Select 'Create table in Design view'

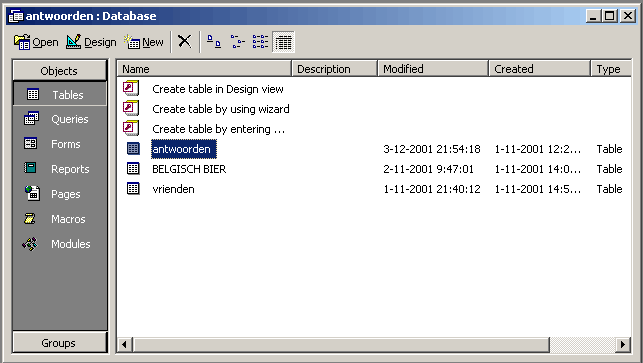tap(218, 89)
